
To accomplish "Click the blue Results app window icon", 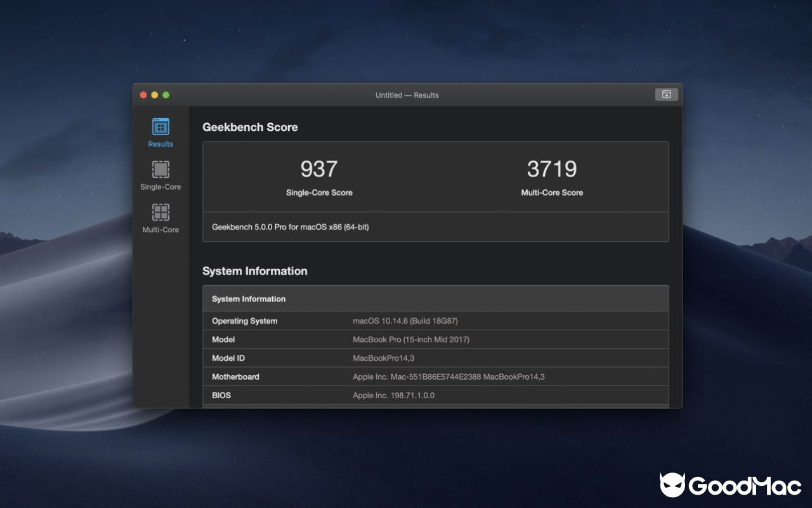I will [160, 126].
